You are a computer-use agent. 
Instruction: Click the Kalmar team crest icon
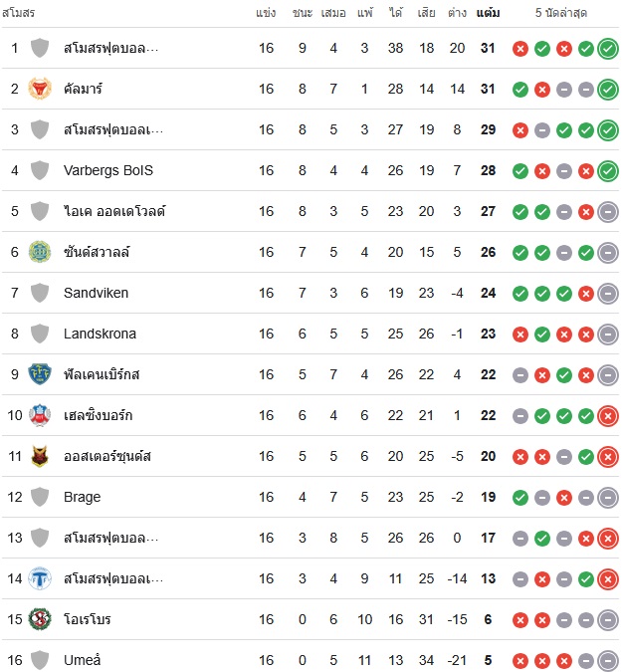point(40,89)
